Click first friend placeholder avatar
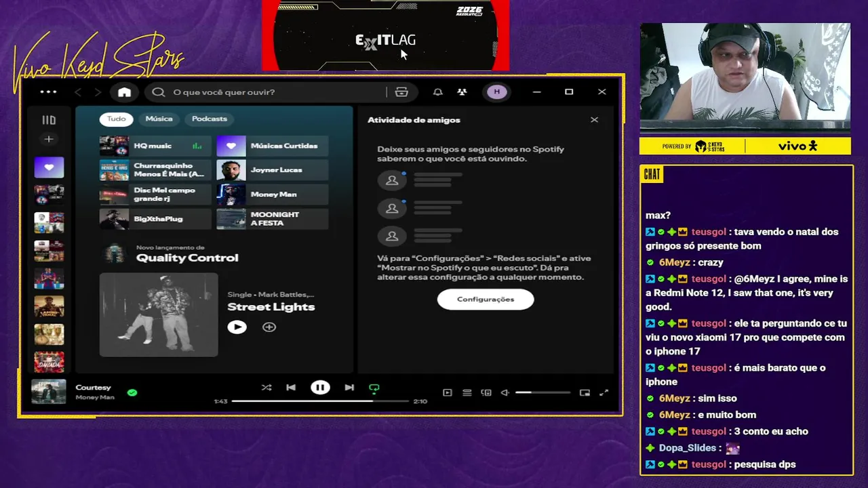Screen dimensions: 868x488 point(392,180)
